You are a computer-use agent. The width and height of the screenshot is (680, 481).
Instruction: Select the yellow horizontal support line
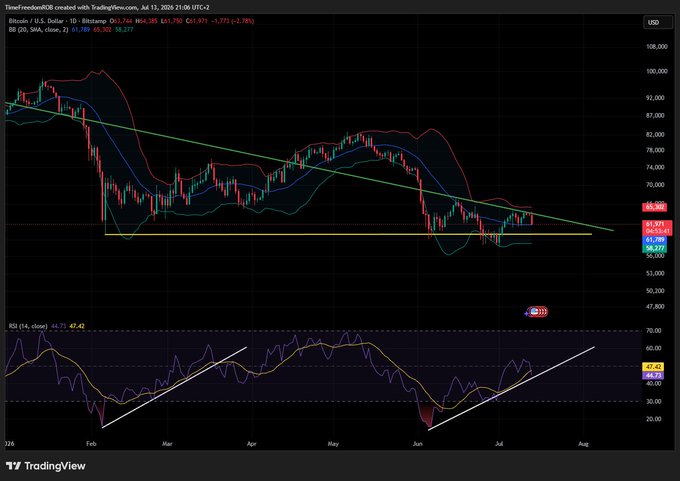click(x=348, y=235)
